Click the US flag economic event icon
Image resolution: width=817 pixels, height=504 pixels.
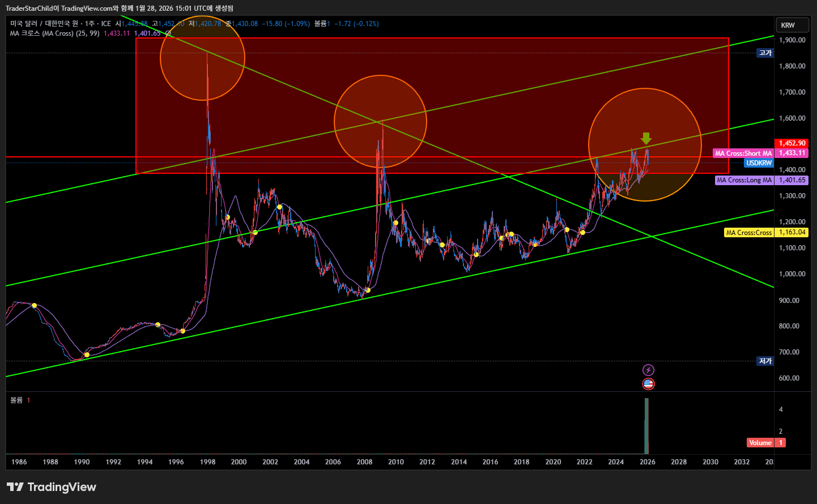(x=648, y=384)
